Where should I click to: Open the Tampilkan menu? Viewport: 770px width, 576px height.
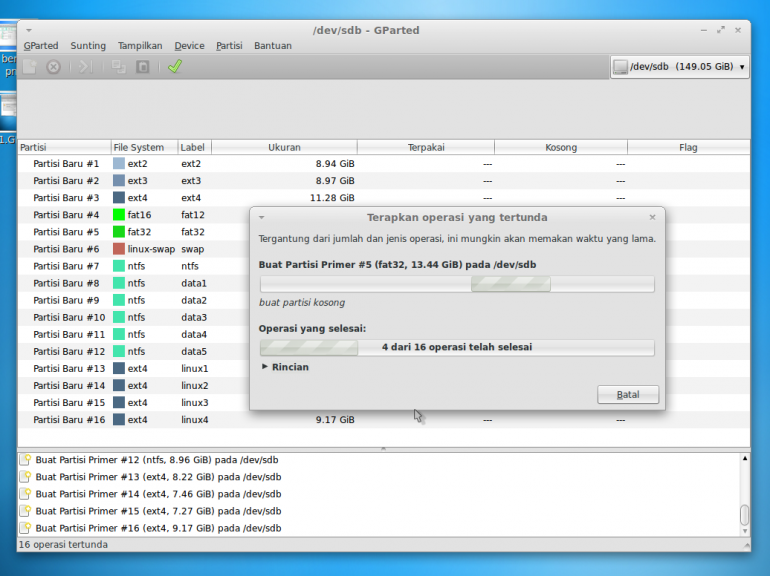pos(140,46)
